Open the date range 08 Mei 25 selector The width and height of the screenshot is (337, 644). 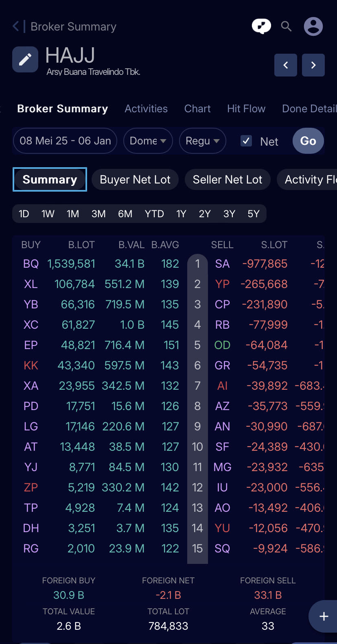coord(65,141)
